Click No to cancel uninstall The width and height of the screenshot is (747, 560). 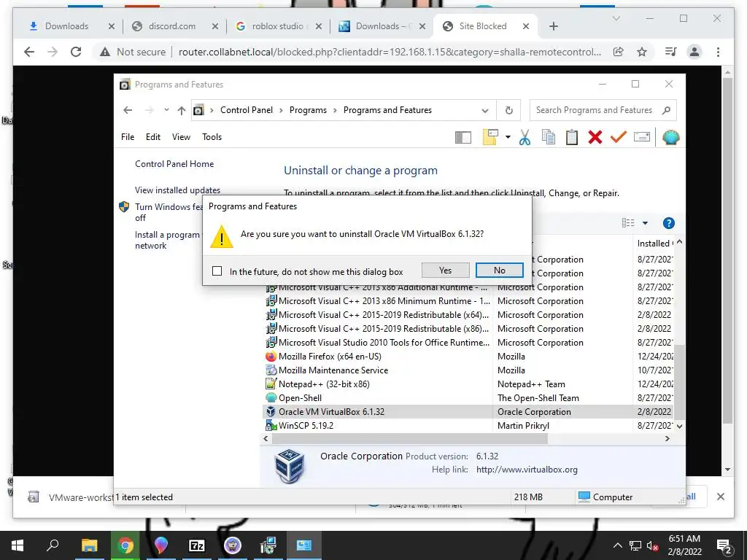pos(499,271)
